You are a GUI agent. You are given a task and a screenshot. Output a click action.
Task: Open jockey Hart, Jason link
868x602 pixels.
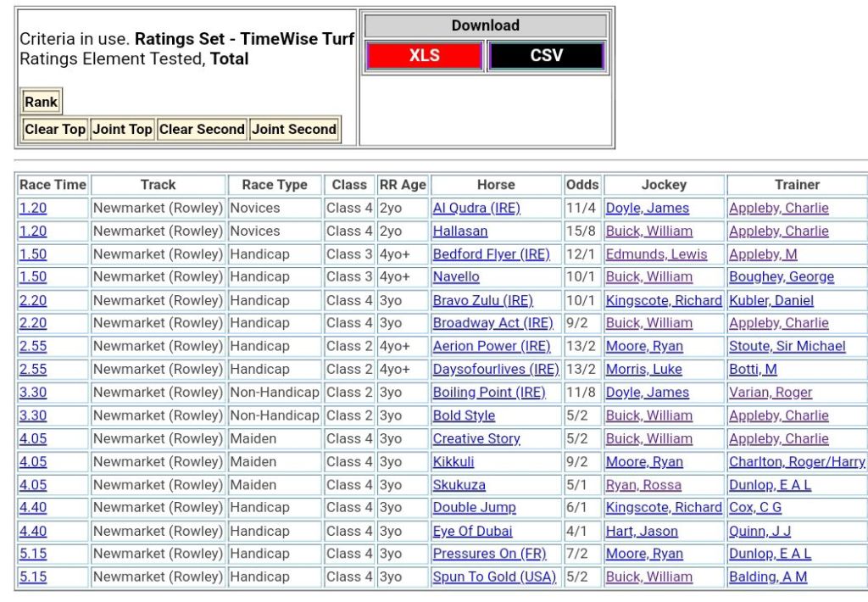(642, 531)
